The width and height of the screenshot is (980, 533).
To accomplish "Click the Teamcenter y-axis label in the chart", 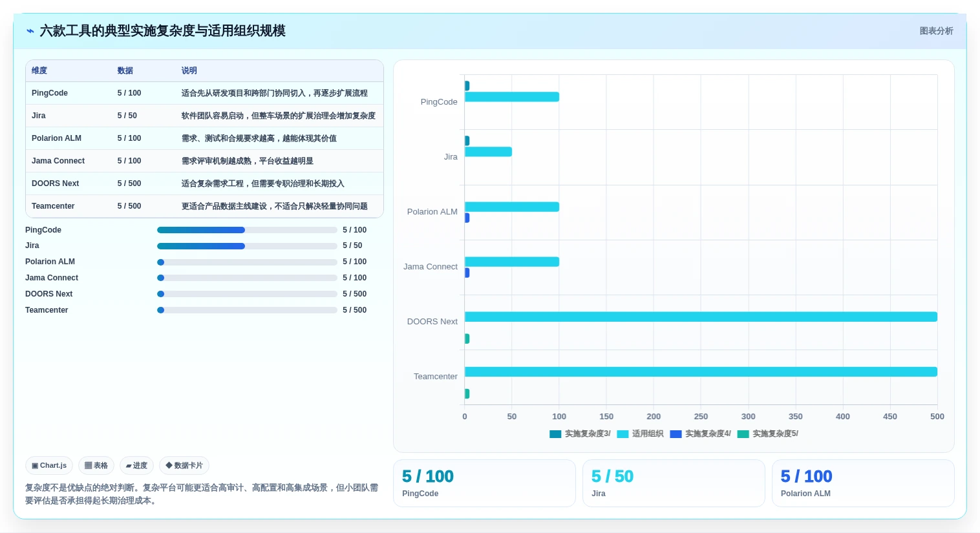I will pyautogui.click(x=436, y=377).
